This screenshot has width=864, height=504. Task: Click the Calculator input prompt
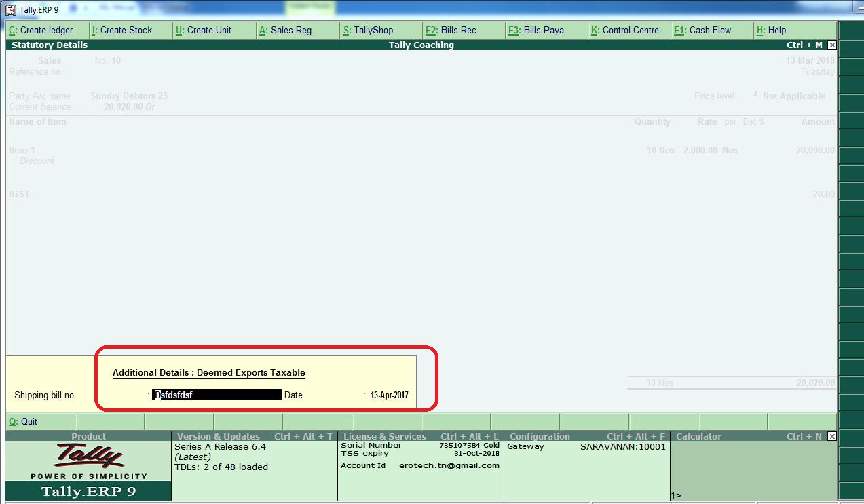pyautogui.click(x=676, y=495)
